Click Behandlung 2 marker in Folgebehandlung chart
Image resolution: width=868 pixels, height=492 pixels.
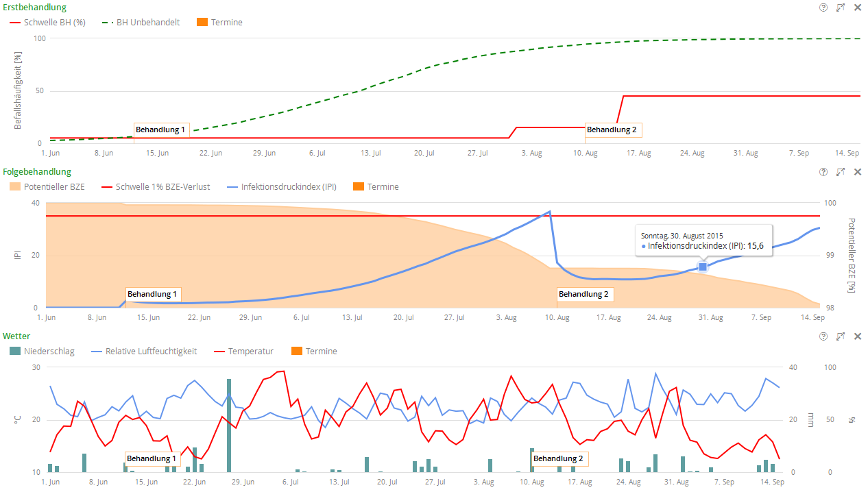pyautogui.click(x=583, y=295)
